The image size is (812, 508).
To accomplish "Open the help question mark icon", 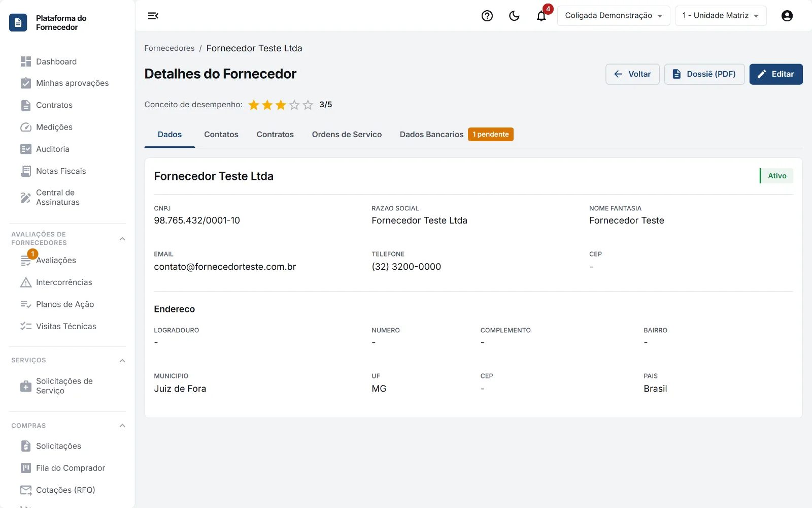I will [487, 16].
